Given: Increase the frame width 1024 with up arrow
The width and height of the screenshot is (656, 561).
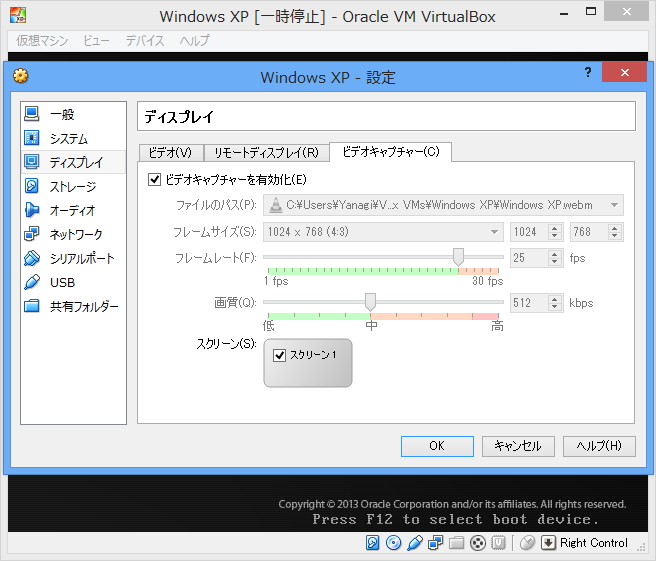Looking at the screenshot, I should coord(555,228).
